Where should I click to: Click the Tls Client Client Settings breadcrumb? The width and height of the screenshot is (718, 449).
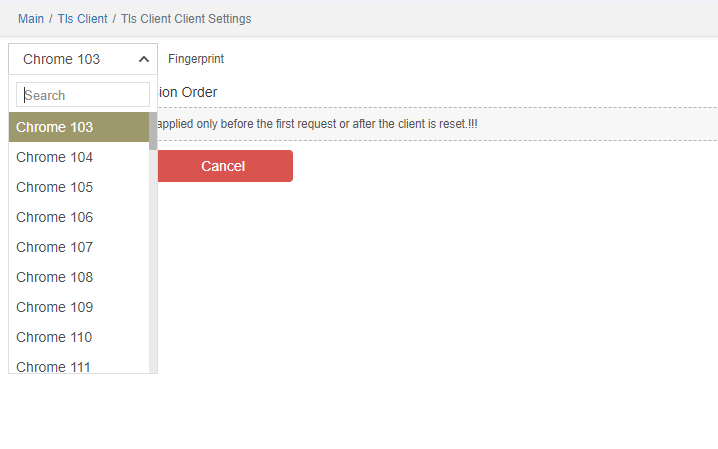click(186, 19)
